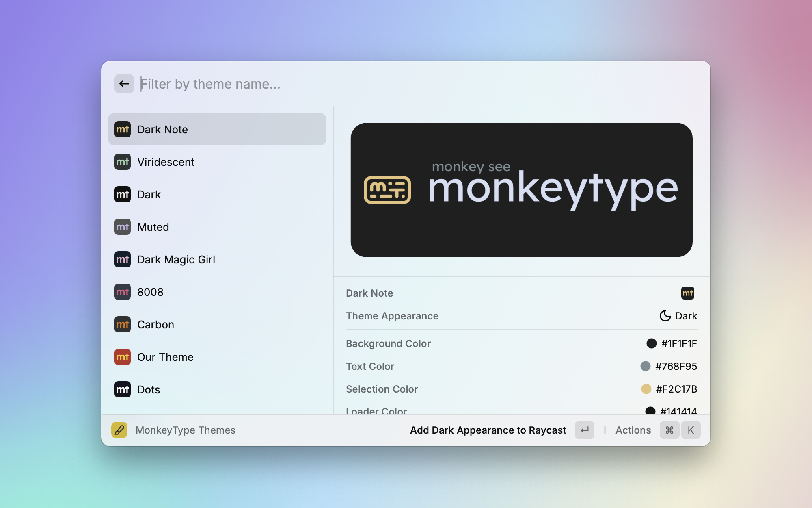The image size is (812, 508).
Task: Click the Our Theme red mt icon
Action: coord(122,357)
